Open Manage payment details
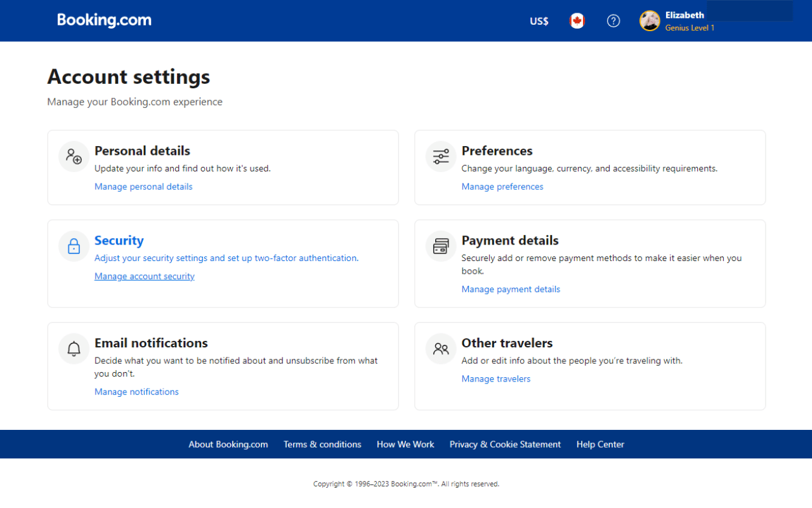The width and height of the screenshot is (812, 508). coord(511,289)
